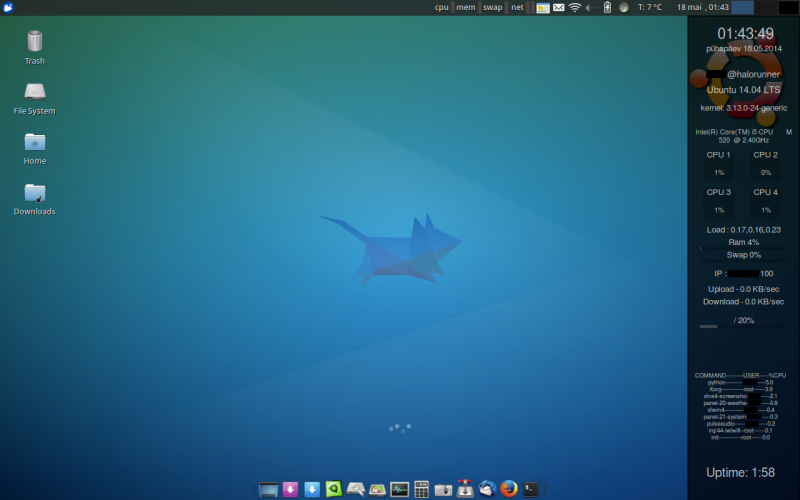Click the kernel: 3.13.0-24-generic line

(743, 108)
